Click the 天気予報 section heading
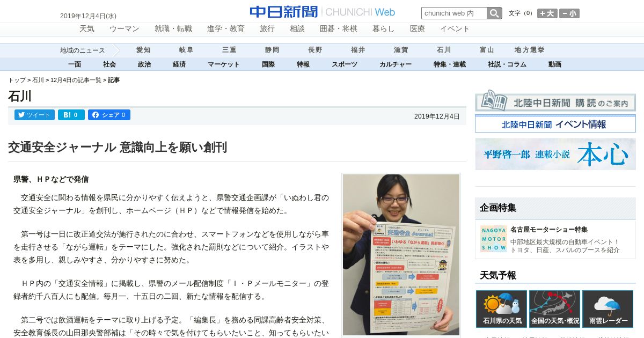This screenshot has width=644, height=338. click(498, 275)
